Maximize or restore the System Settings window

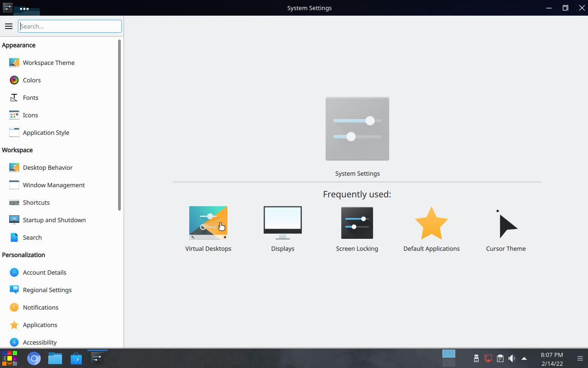pyautogui.click(x=565, y=8)
